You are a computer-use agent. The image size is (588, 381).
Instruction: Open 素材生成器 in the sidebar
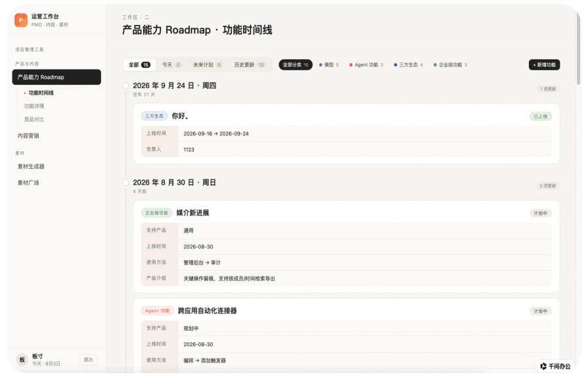[x=31, y=166]
